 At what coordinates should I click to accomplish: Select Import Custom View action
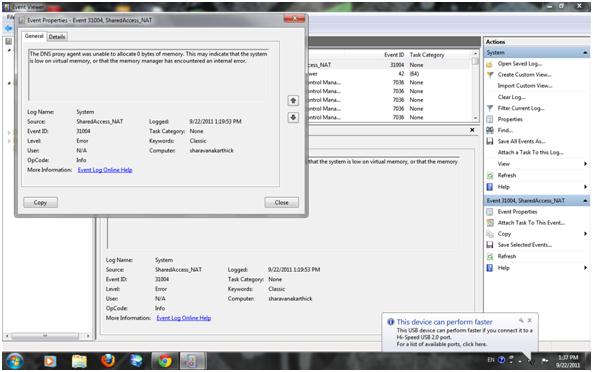pos(525,86)
